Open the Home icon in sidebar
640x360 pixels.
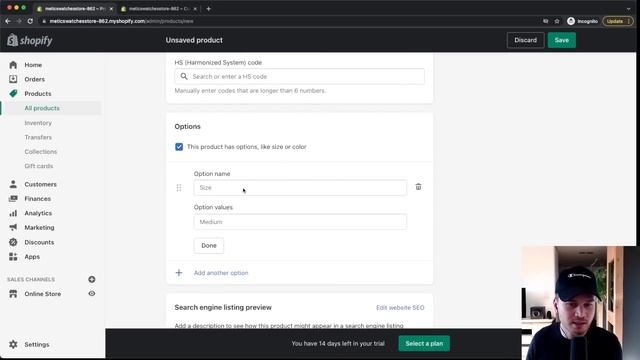click(x=13, y=65)
